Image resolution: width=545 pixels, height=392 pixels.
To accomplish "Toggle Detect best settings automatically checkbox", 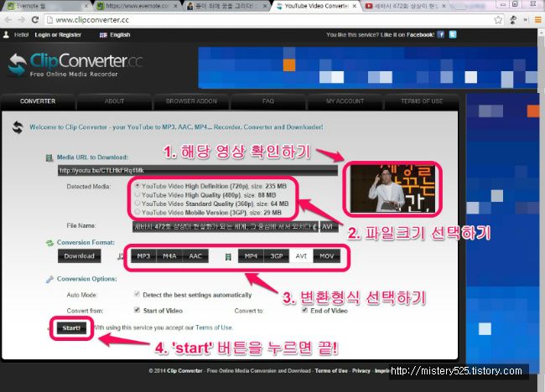I will (137, 295).
